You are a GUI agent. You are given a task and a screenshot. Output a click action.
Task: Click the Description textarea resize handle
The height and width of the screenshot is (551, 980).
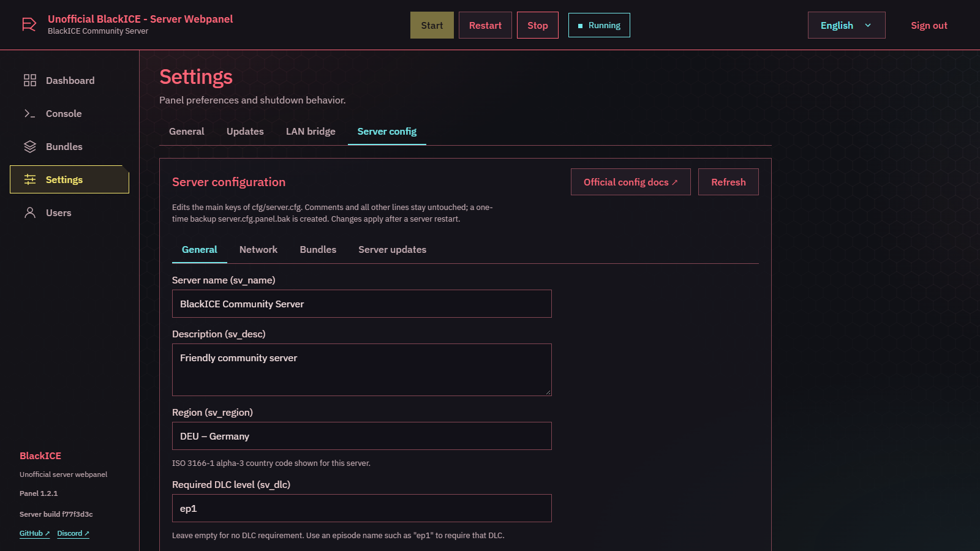click(548, 392)
